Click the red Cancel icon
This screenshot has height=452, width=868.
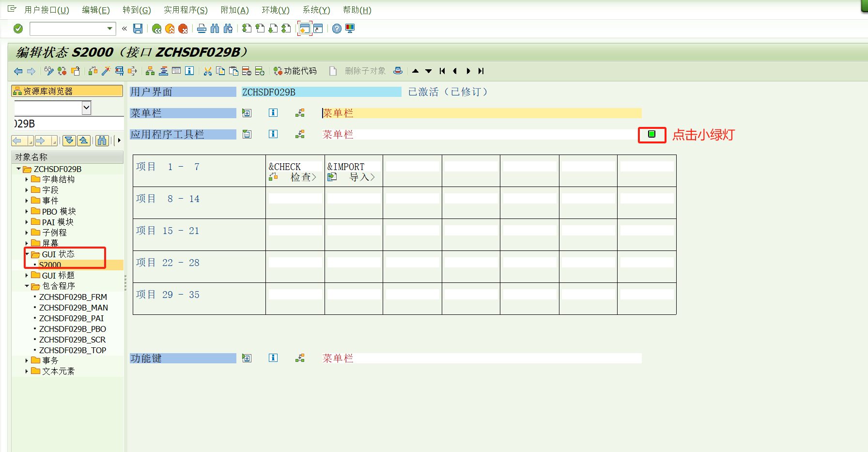(x=183, y=29)
